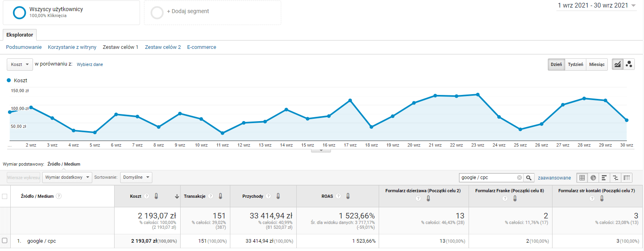Expand the Wymiar dodatkowy dropdown
Screen dimensions: 644x251
(x=67, y=178)
